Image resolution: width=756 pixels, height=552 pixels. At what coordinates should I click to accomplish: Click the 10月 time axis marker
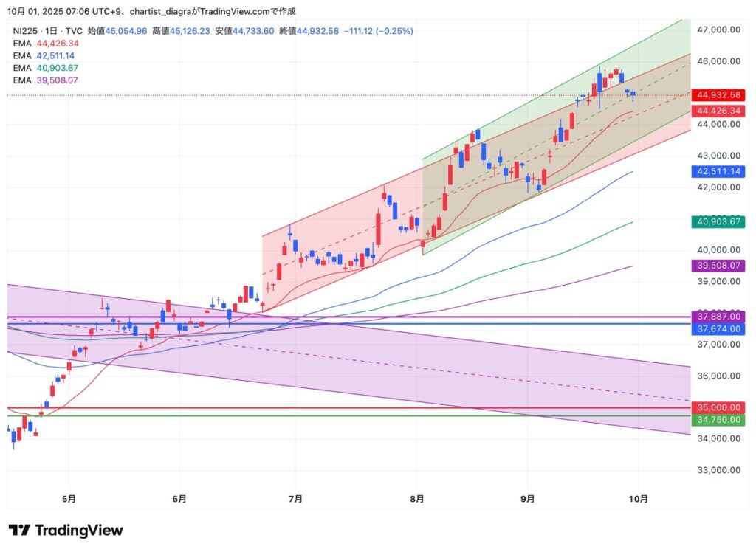(639, 499)
